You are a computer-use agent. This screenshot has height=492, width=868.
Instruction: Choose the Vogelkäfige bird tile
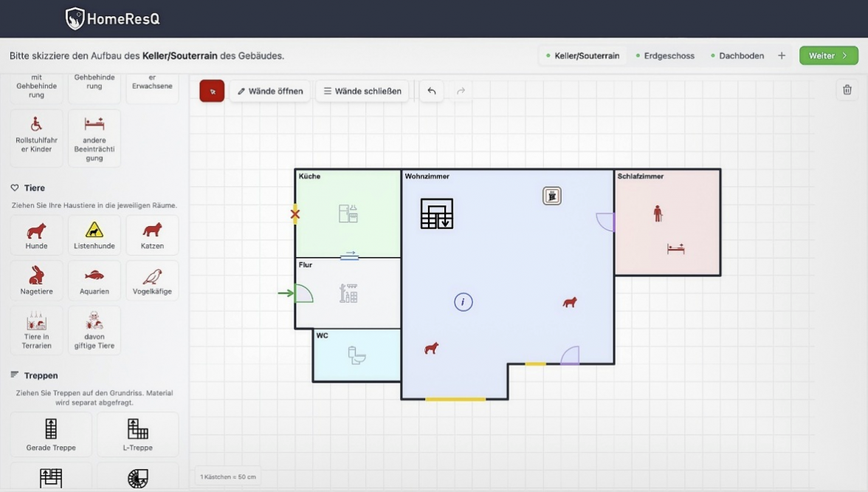[152, 281]
